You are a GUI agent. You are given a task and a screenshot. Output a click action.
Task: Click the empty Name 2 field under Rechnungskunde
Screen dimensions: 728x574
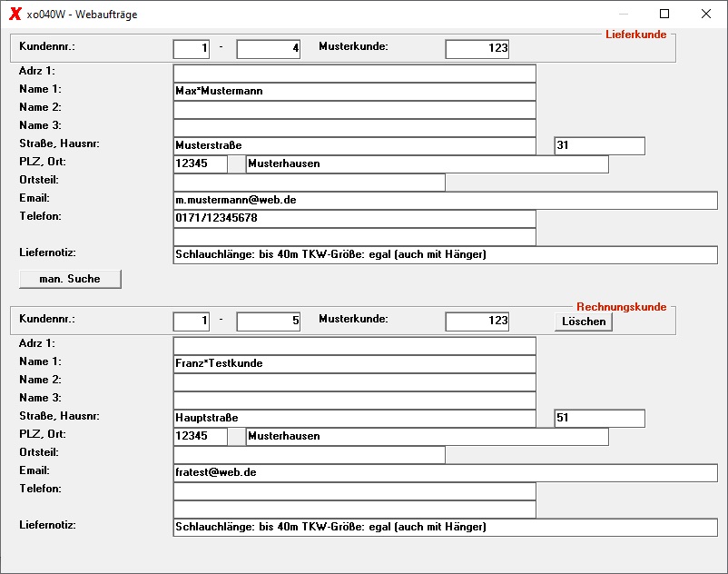click(355, 382)
